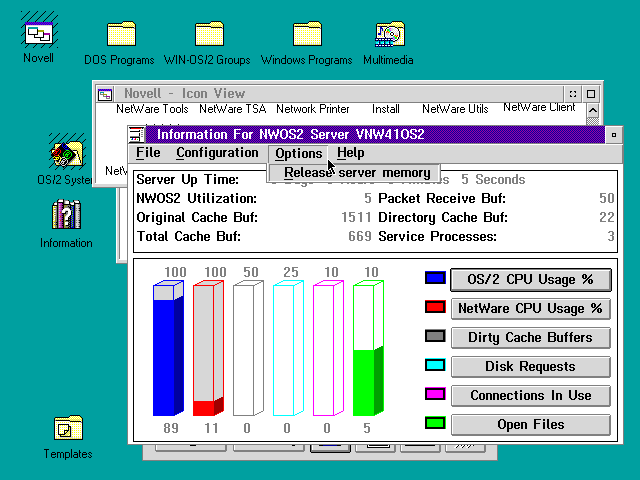Select the Disk Requests button

pyautogui.click(x=531, y=367)
